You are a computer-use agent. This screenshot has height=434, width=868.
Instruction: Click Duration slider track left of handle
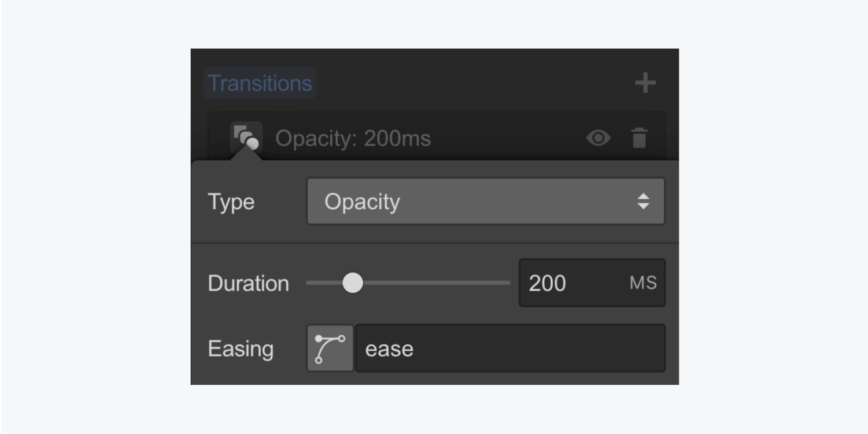(323, 283)
